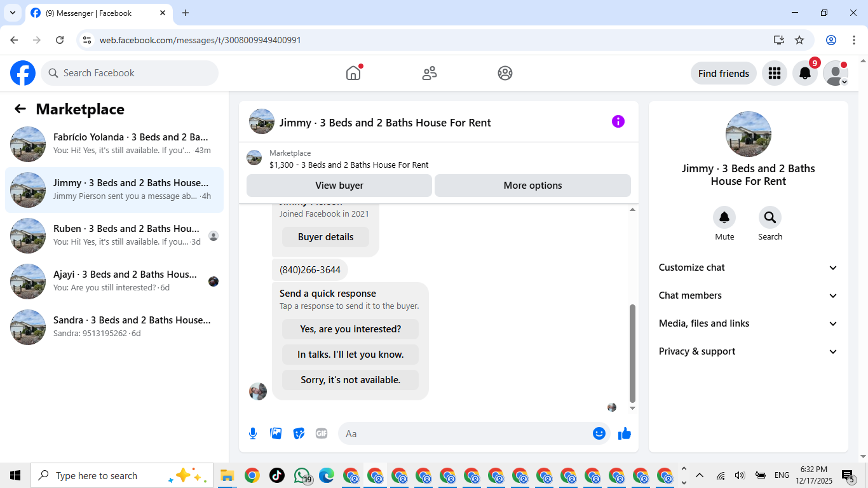Screen dimensions: 868x488
Task: Click the chat scrollbar thumb
Action: pos(632,353)
